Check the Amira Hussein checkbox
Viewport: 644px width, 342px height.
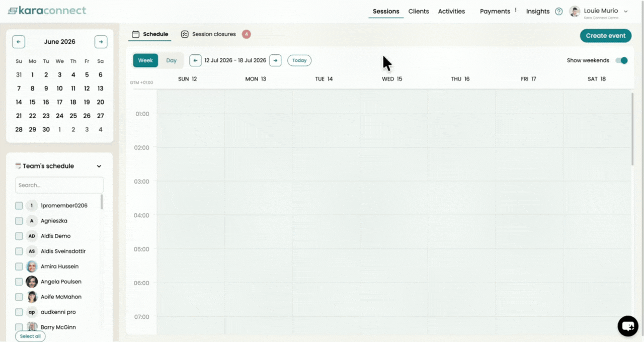tap(19, 267)
